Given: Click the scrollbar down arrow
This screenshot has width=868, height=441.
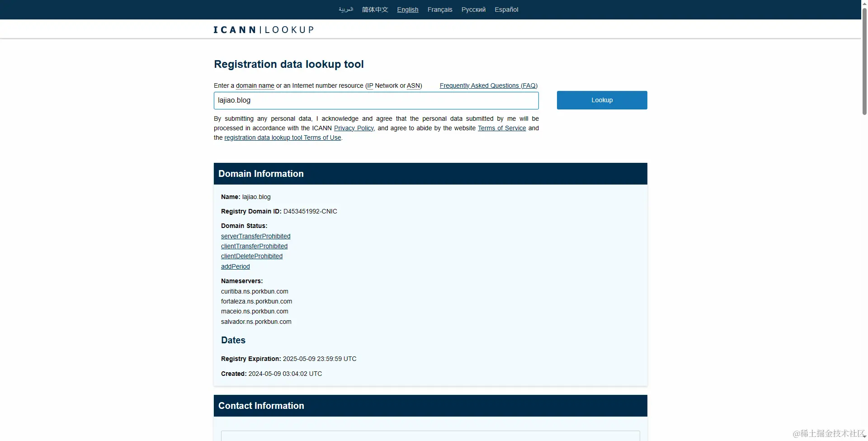Looking at the screenshot, I should click(x=864, y=437).
